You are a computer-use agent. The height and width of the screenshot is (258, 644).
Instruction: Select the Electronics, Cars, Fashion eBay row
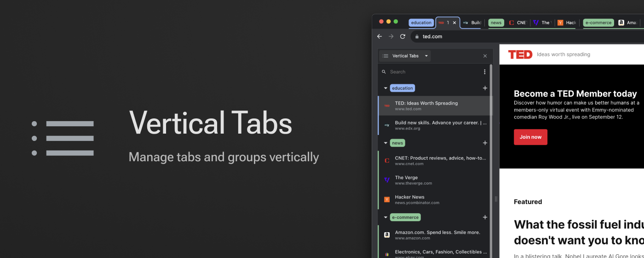pos(434,252)
